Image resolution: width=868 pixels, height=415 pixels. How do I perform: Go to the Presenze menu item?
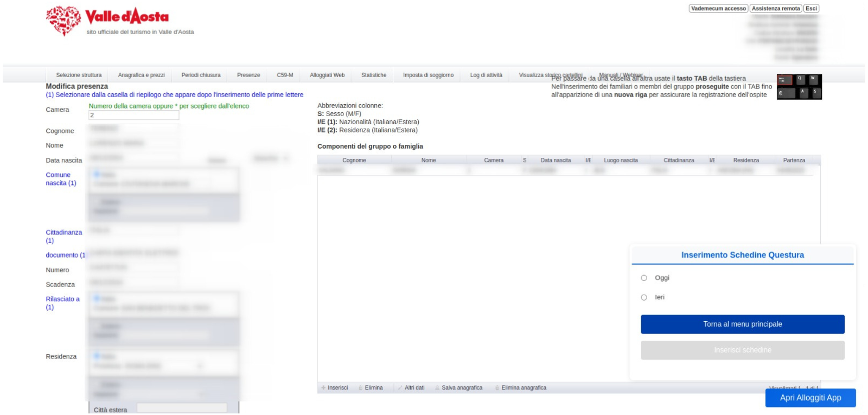pos(248,75)
